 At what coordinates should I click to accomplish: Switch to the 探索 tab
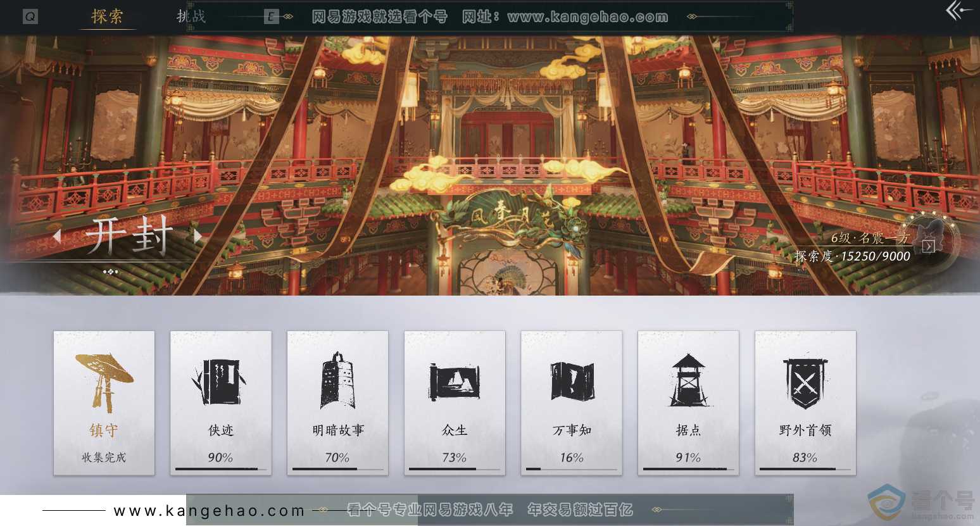[x=107, y=16]
